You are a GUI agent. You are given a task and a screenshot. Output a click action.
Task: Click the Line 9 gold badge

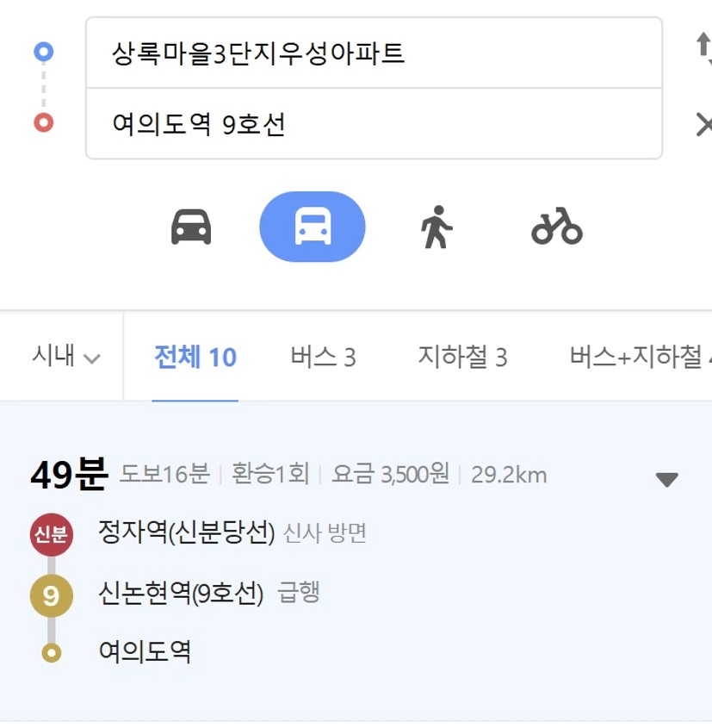click(x=52, y=595)
